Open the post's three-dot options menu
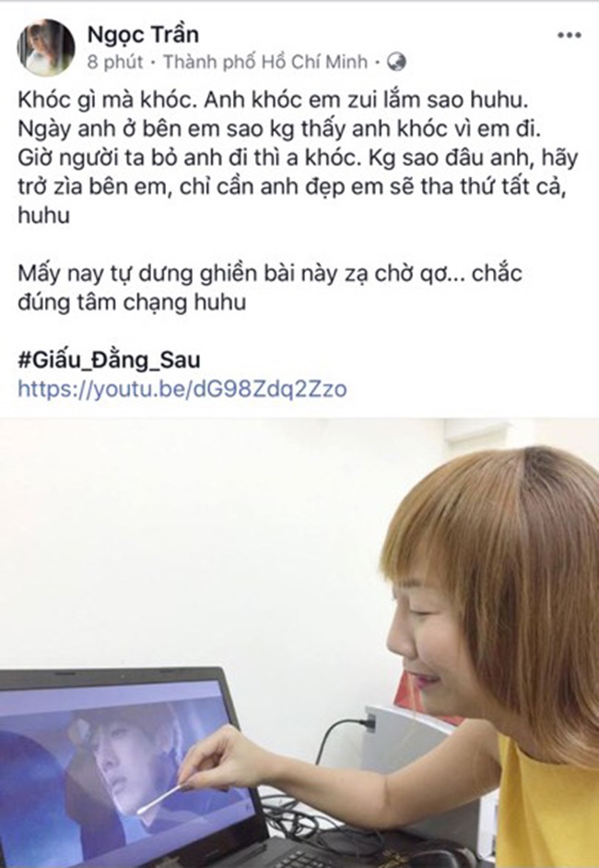This screenshot has height=868, width=599. [x=570, y=35]
